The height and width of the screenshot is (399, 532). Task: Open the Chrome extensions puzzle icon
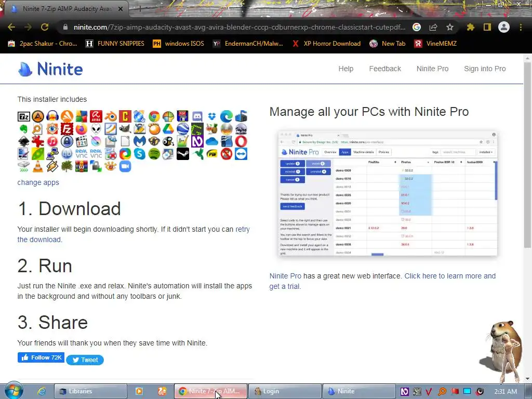[x=470, y=27]
